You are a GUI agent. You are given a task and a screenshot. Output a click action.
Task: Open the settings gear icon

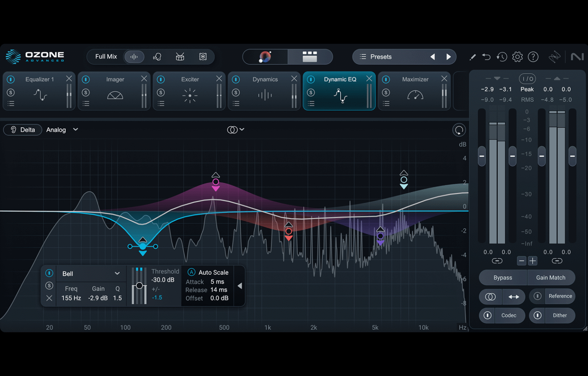[517, 57]
